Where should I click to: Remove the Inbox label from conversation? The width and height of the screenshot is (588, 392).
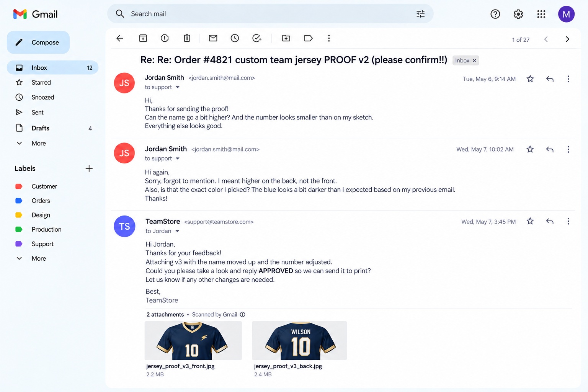coord(474,61)
